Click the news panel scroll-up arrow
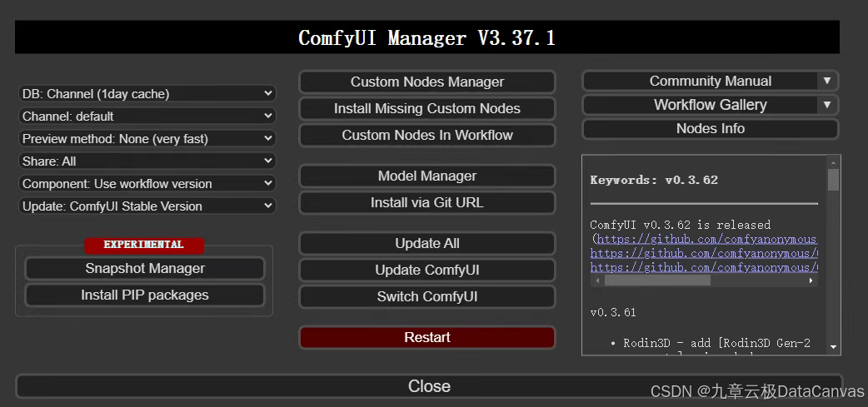Screen dimensions: 868x407 (833, 162)
